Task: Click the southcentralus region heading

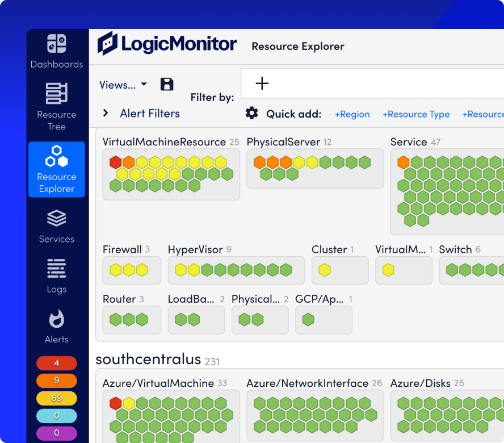Action: pyautogui.click(x=148, y=359)
